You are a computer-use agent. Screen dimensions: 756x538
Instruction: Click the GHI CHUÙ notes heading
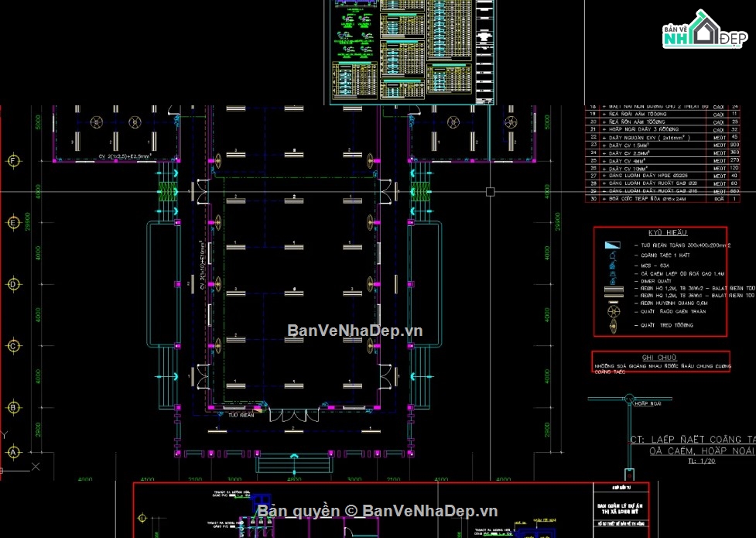click(x=659, y=358)
